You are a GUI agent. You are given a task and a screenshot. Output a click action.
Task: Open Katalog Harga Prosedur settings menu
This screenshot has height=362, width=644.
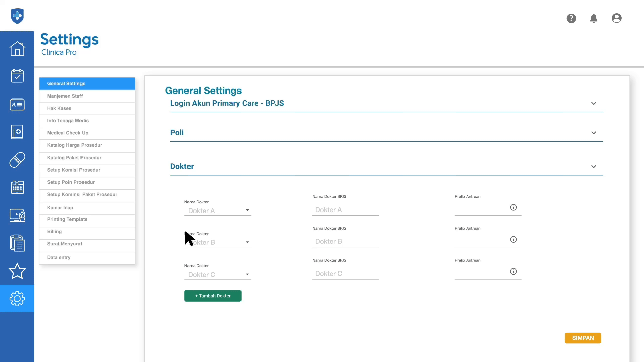[x=87, y=145]
